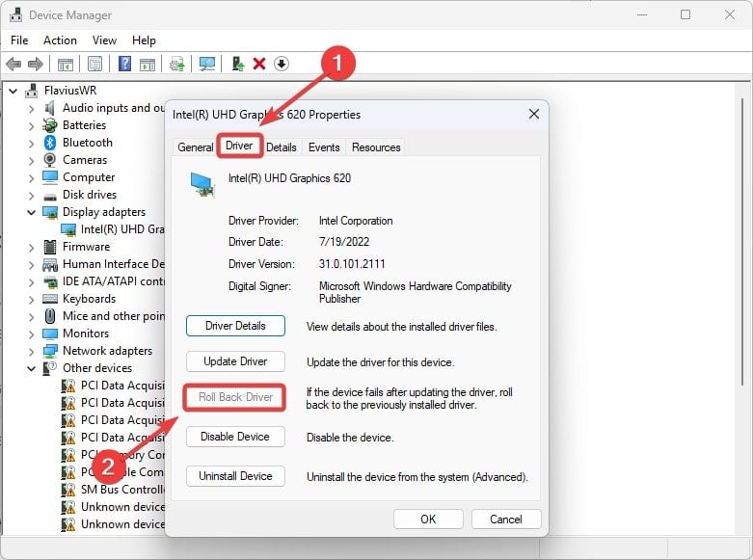Screen dimensions: 753x560
Task: Click Scan for hardware changes monitor icon
Action: (207, 64)
